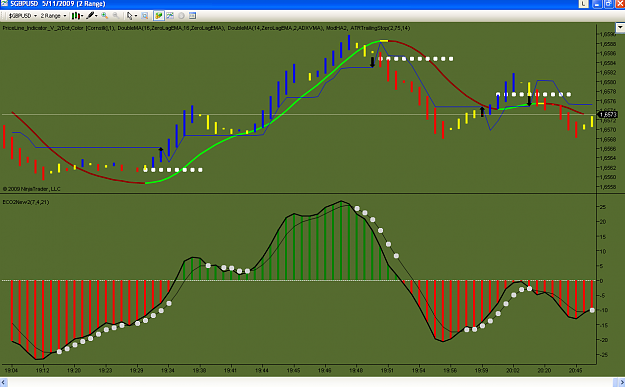Click the ECO2New2(7,4,21) panel label
The image size is (625, 387).
(26, 202)
